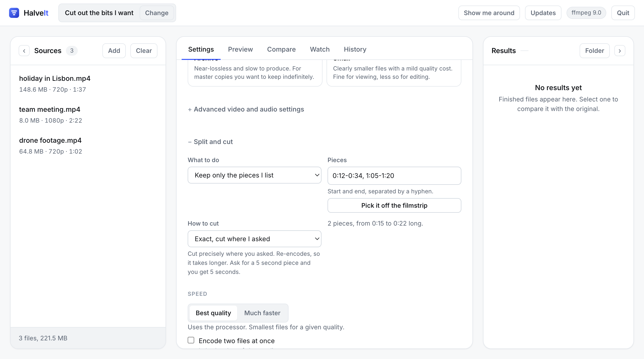Click Cut out the bits I want label

[99, 13]
